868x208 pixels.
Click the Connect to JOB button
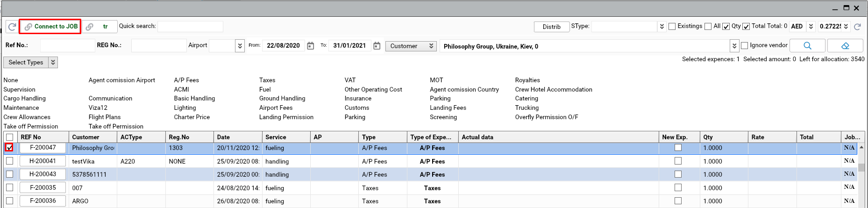click(50, 27)
